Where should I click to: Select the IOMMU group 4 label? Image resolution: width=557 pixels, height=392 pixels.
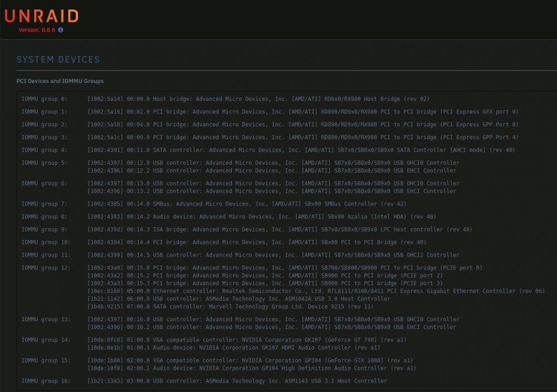[45, 150]
